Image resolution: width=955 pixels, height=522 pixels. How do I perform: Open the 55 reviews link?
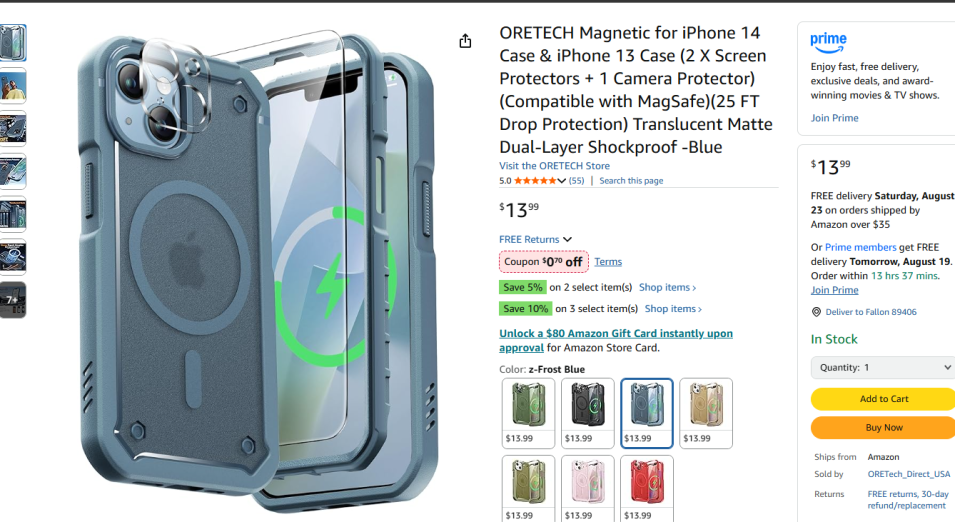pyautogui.click(x=576, y=181)
